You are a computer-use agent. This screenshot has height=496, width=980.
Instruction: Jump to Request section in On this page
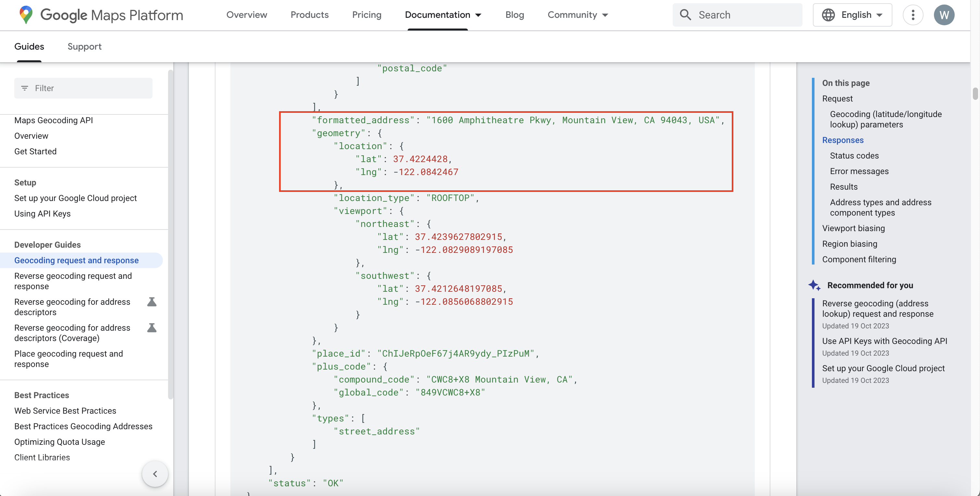click(x=837, y=99)
